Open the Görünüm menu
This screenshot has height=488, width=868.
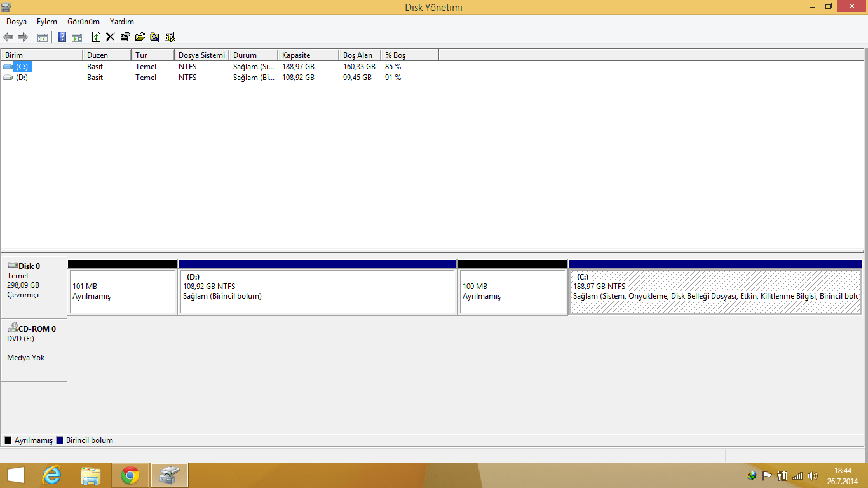pyautogui.click(x=83, y=22)
